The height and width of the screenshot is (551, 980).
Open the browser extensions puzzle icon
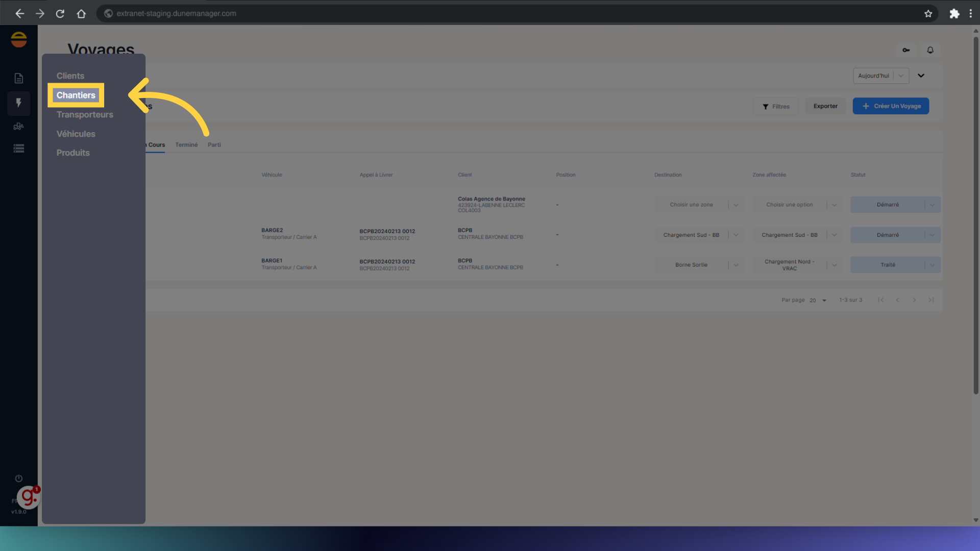[x=954, y=14]
